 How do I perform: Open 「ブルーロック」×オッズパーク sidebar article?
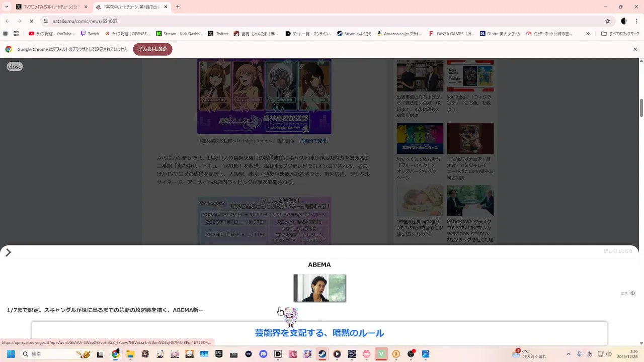click(420, 152)
